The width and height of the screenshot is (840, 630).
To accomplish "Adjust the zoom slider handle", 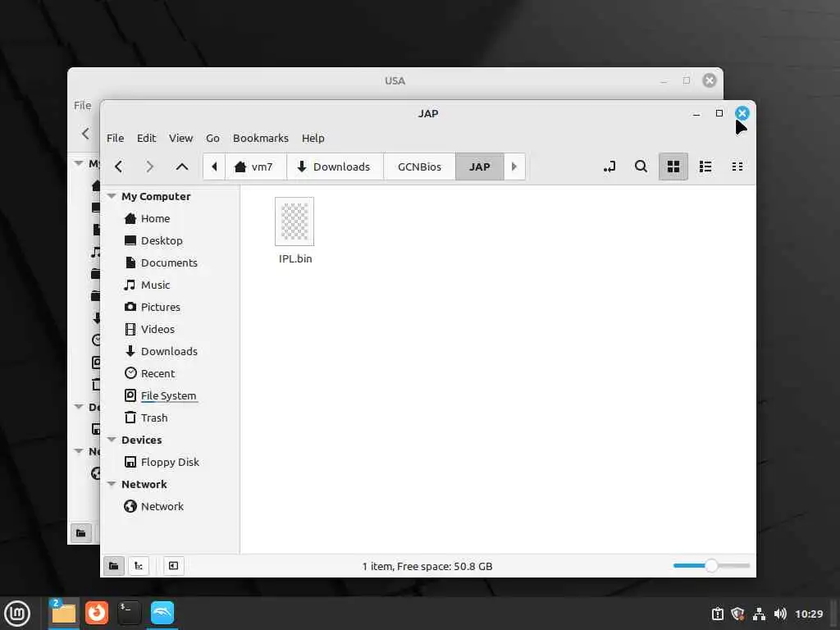I will coord(711,566).
